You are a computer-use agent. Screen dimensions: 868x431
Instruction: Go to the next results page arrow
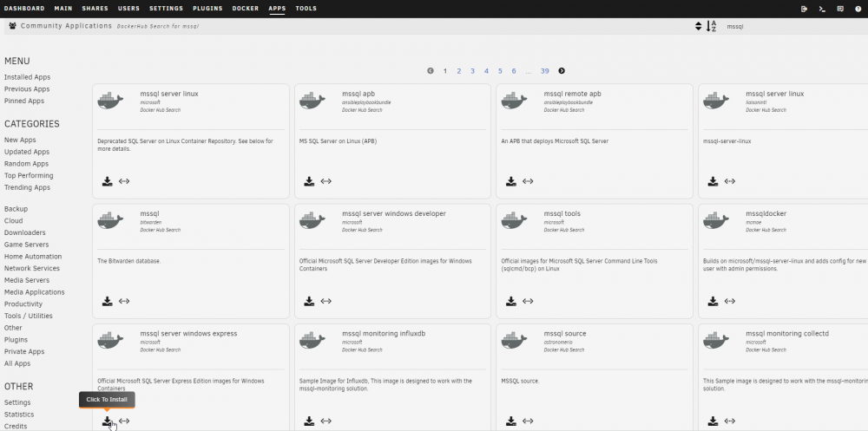point(562,71)
